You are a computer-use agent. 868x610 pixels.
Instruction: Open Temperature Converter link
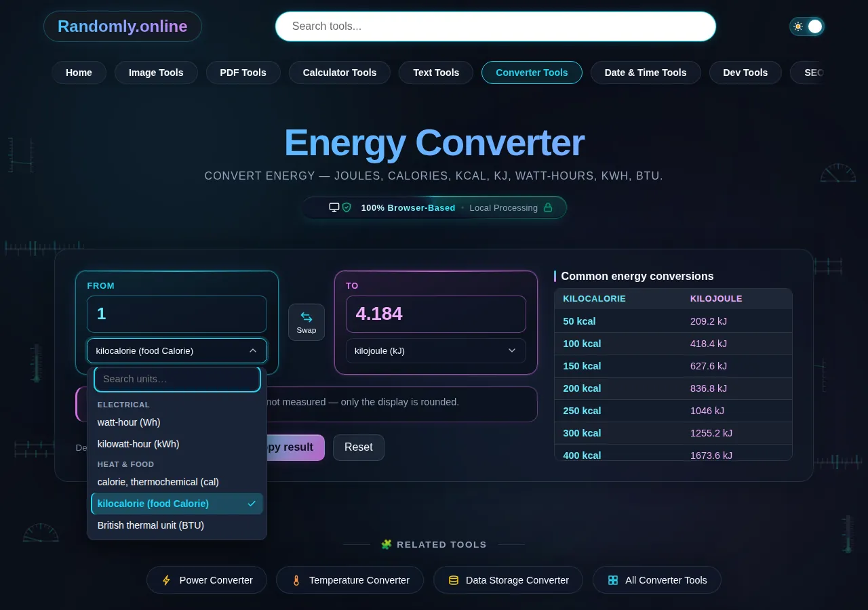pyautogui.click(x=350, y=580)
